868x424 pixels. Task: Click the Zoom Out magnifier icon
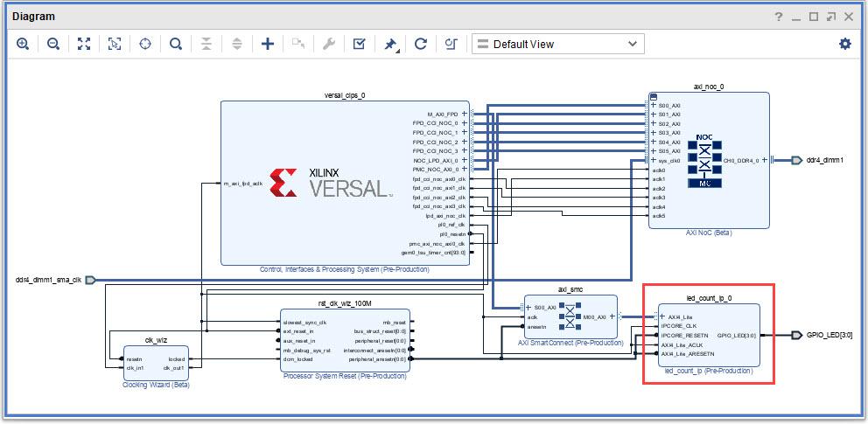(52, 44)
